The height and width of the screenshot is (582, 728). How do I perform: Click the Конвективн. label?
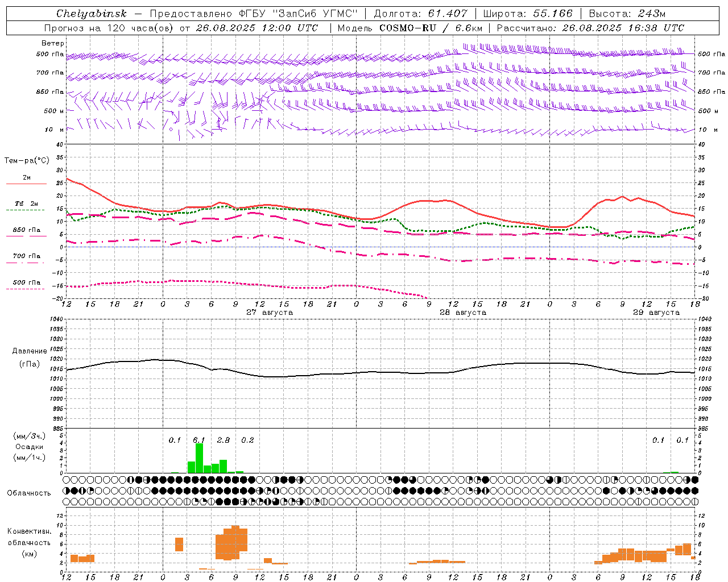point(29,531)
